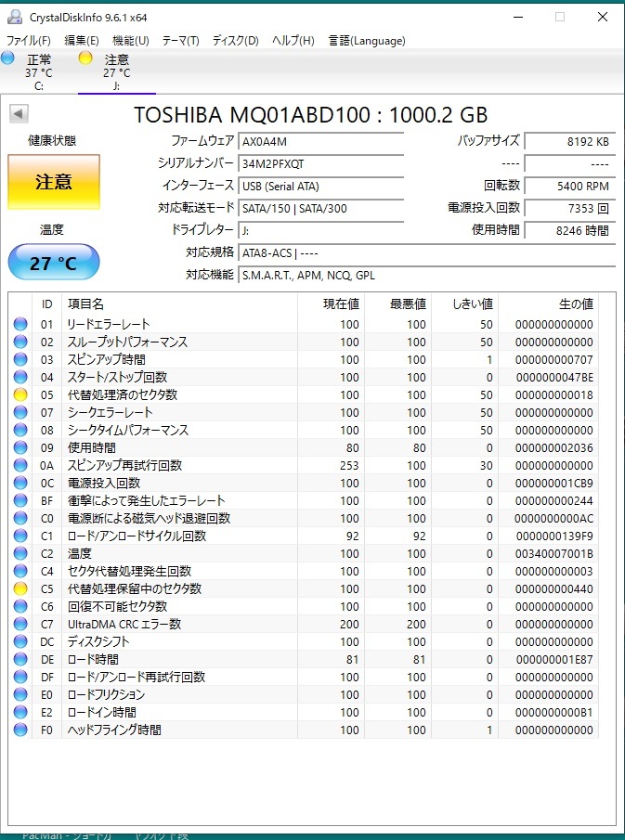Click the blue orb for ID E0 ロードフリクション
The width and height of the screenshot is (625, 840).
pyautogui.click(x=20, y=695)
